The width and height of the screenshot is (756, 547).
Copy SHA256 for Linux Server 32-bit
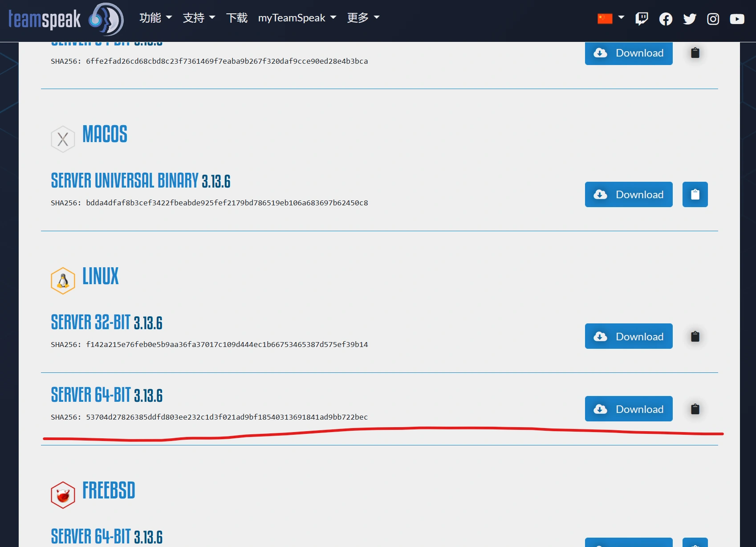[695, 336]
